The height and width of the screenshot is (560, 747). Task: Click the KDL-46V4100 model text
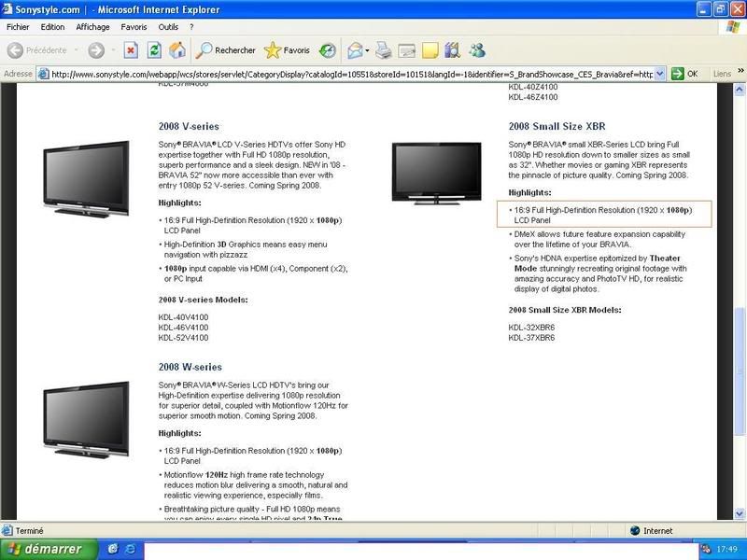click(x=183, y=328)
